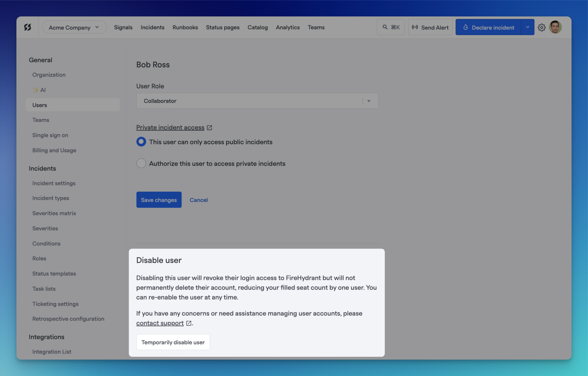Open Status pages in navigation

[223, 27]
